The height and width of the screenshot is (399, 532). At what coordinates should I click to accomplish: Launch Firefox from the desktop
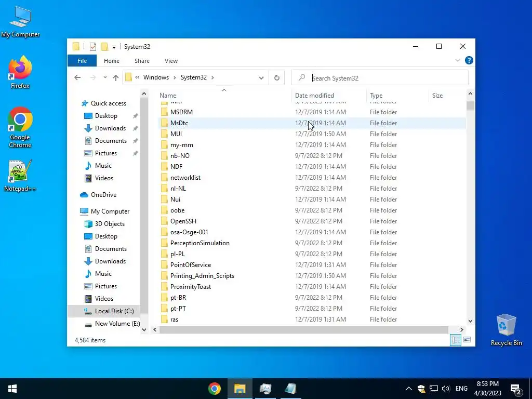coord(20,72)
